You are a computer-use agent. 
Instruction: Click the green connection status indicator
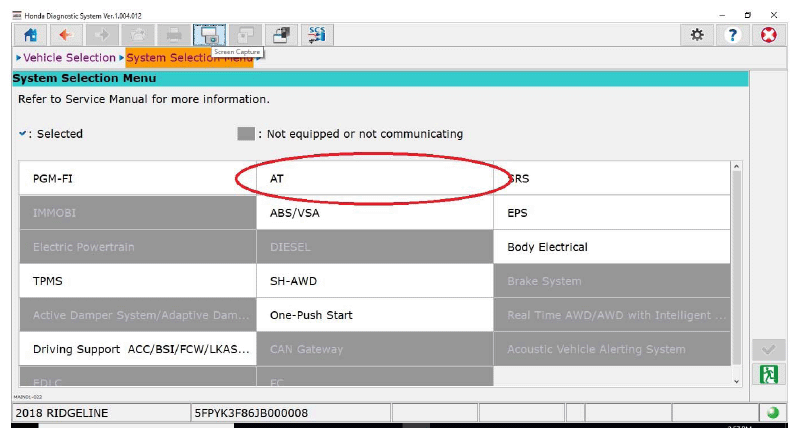(773, 413)
